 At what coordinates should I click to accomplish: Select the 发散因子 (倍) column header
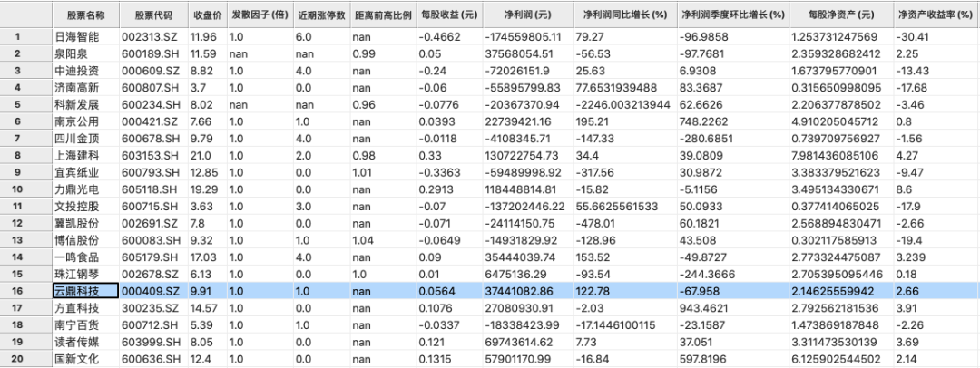[260, 14]
